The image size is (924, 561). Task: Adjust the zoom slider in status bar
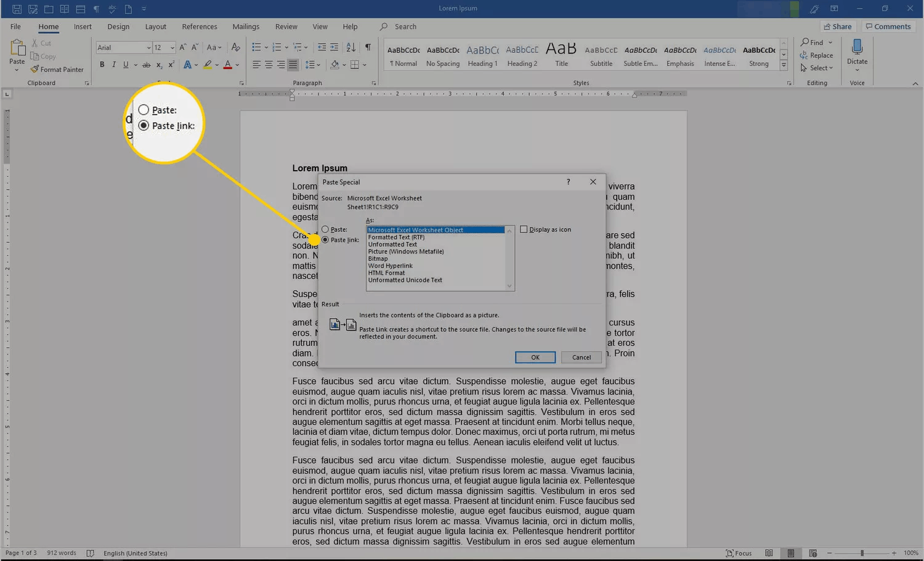coord(862,553)
